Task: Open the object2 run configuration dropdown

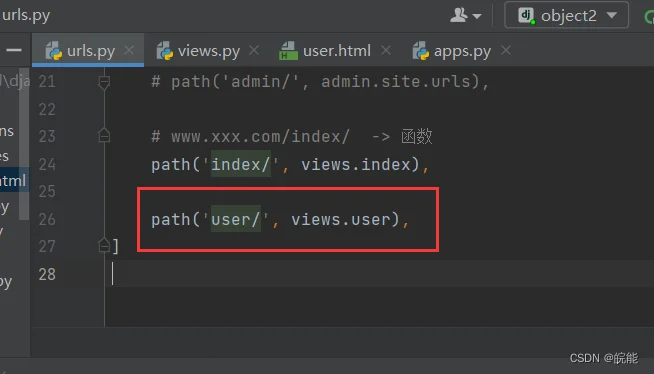Action: [566, 15]
